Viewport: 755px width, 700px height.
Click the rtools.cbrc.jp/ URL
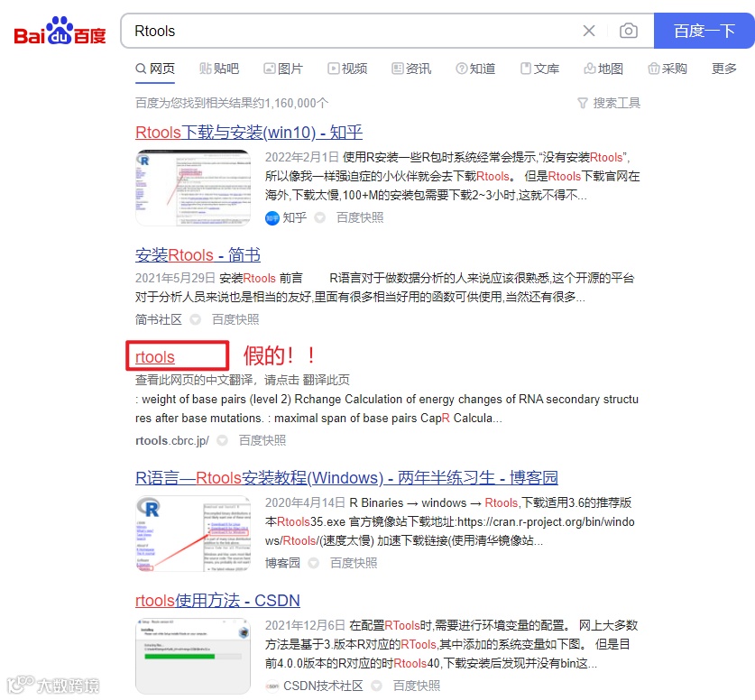[x=172, y=440]
